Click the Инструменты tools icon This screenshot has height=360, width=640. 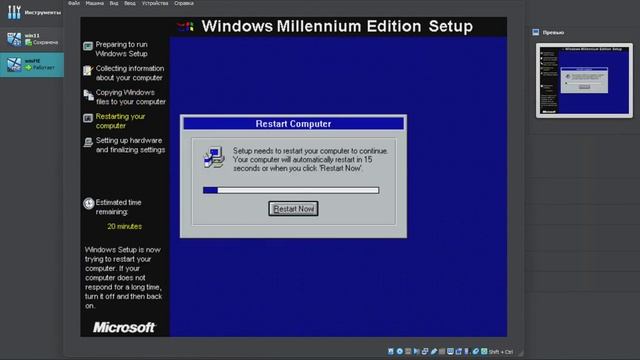tap(14, 12)
